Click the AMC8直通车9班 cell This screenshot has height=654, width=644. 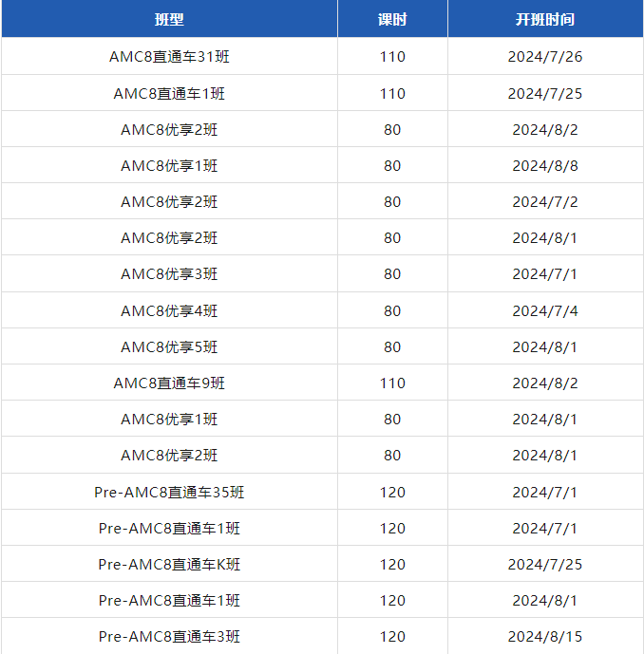(x=169, y=383)
